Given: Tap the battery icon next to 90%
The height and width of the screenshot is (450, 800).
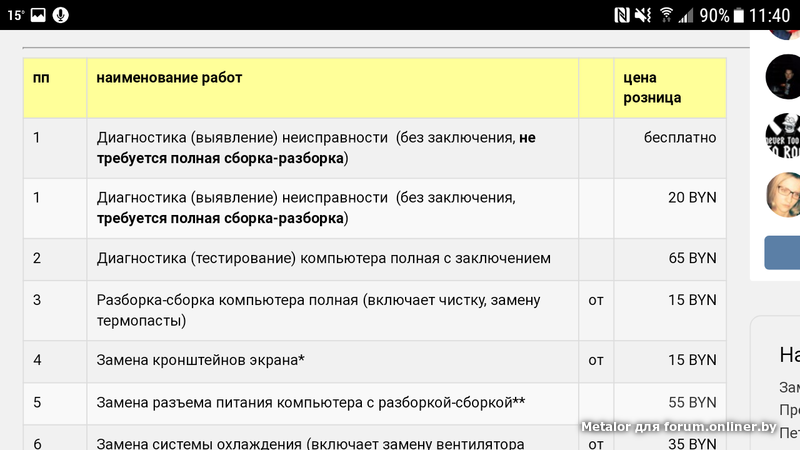Looking at the screenshot, I should pos(738,16).
